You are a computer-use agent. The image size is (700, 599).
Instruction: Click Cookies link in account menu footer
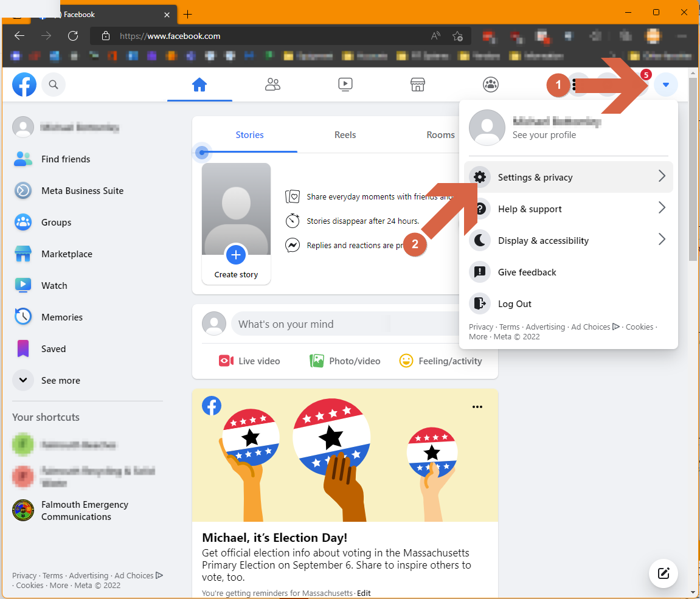pos(639,327)
